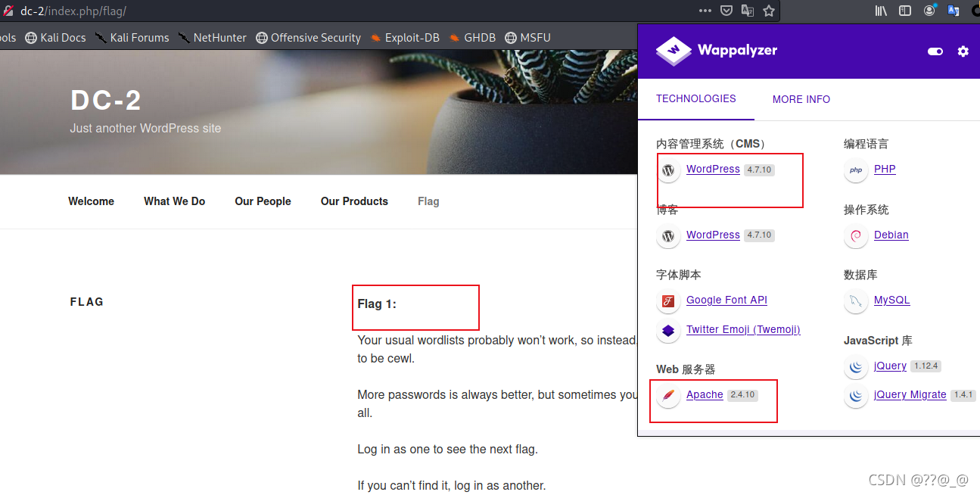Open Our People menu item
The width and height of the screenshot is (980, 495).
click(x=263, y=201)
